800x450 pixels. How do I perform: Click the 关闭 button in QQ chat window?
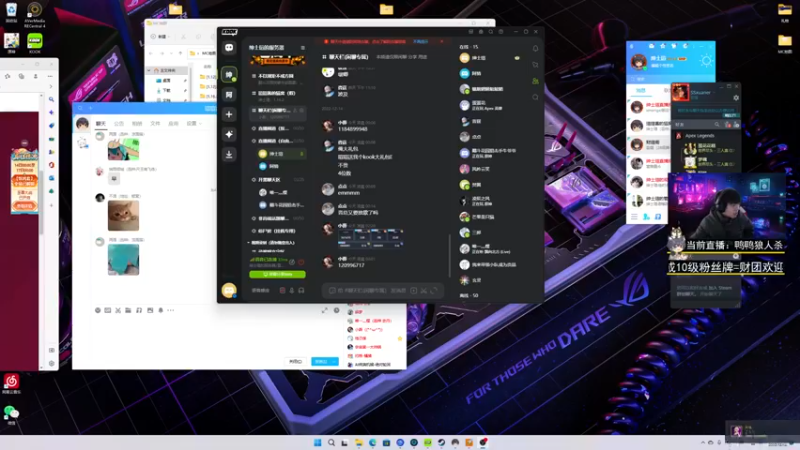click(x=295, y=361)
